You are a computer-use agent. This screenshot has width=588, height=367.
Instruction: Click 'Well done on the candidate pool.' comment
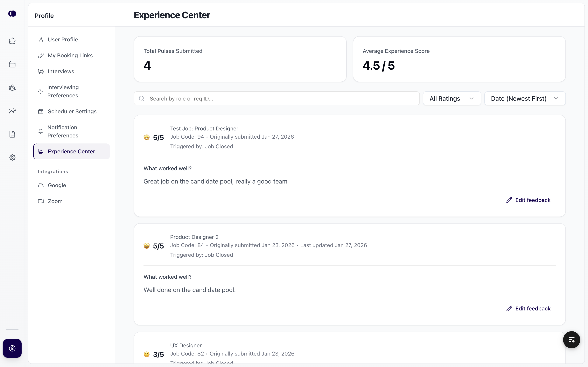tap(190, 290)
